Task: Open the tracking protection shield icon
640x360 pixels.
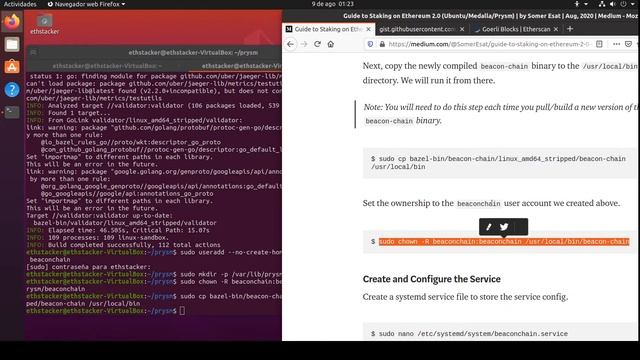Action: tap(370, 44)
